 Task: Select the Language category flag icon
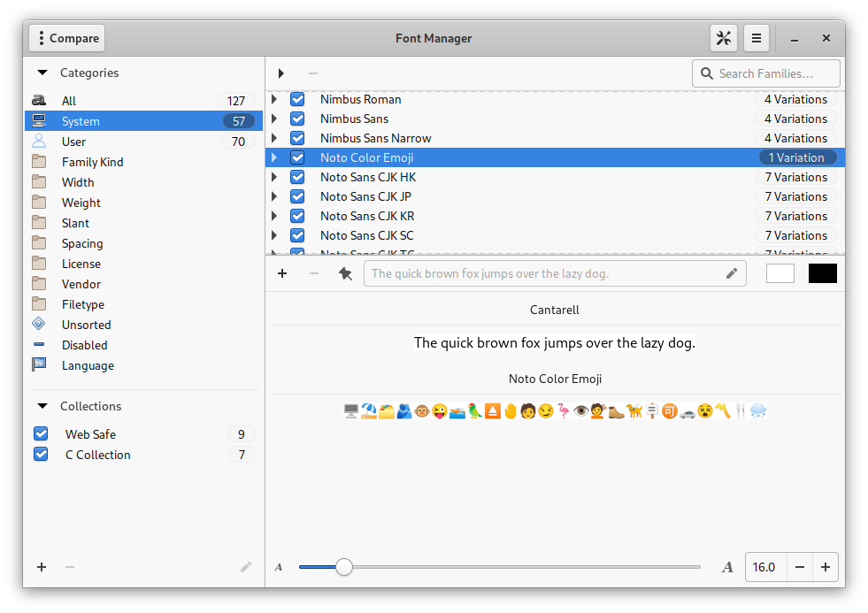[39, 365]
